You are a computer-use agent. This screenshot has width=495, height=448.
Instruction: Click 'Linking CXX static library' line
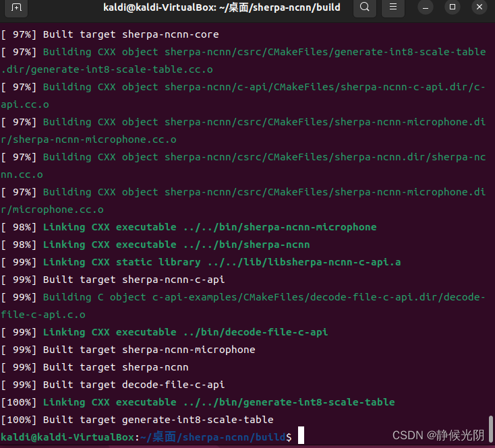(201, 262)
